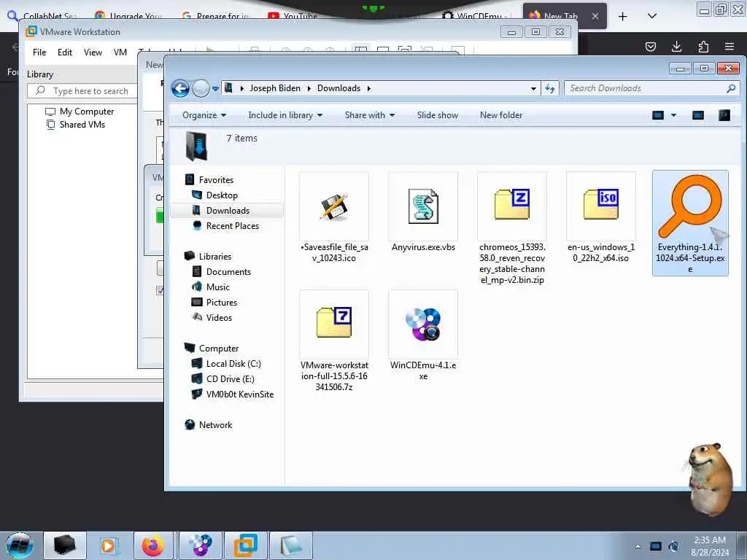Expand the view options dropdown arrow
This screenshot has width=747, height=560.
tap(673, 115)
